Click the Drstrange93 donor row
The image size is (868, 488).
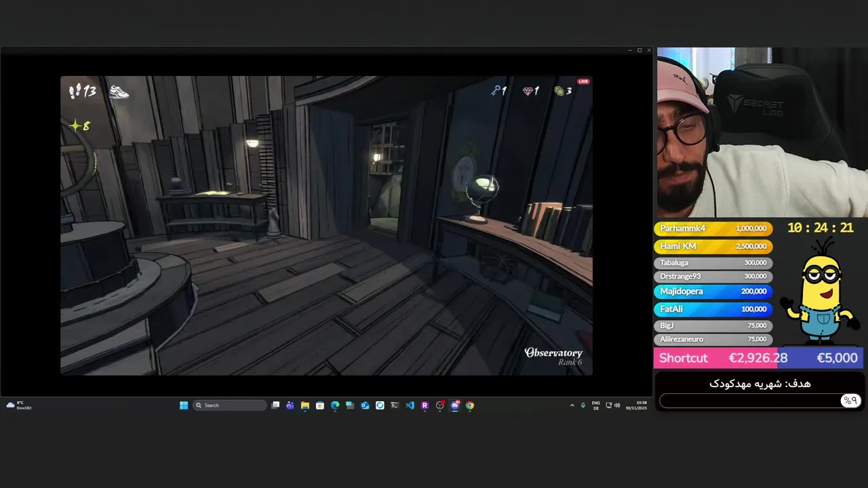click(713, 277)
